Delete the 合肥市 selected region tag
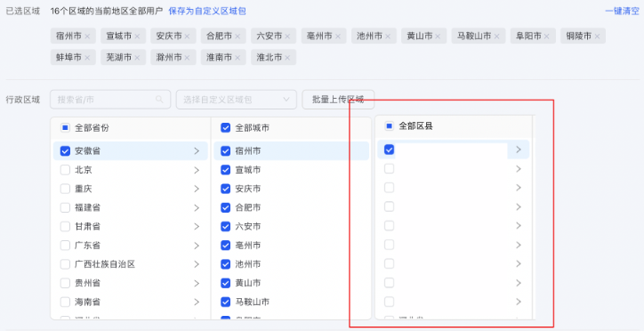 (237, 36)
